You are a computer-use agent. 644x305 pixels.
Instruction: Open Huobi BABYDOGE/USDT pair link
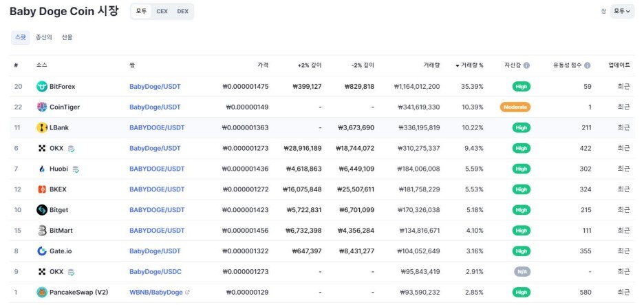pos(157,169)
